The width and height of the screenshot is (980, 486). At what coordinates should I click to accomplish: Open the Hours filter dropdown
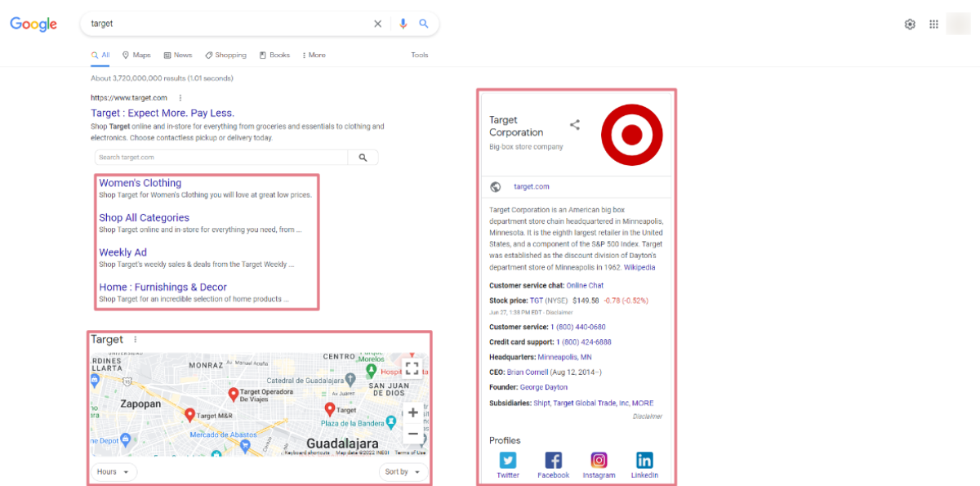113,472
